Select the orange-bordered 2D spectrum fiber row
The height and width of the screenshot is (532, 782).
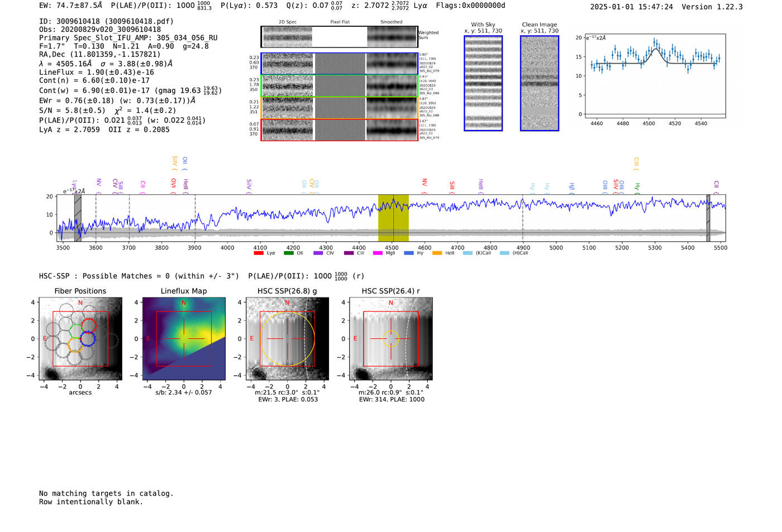pyautogui.click(x=340, y=108)
